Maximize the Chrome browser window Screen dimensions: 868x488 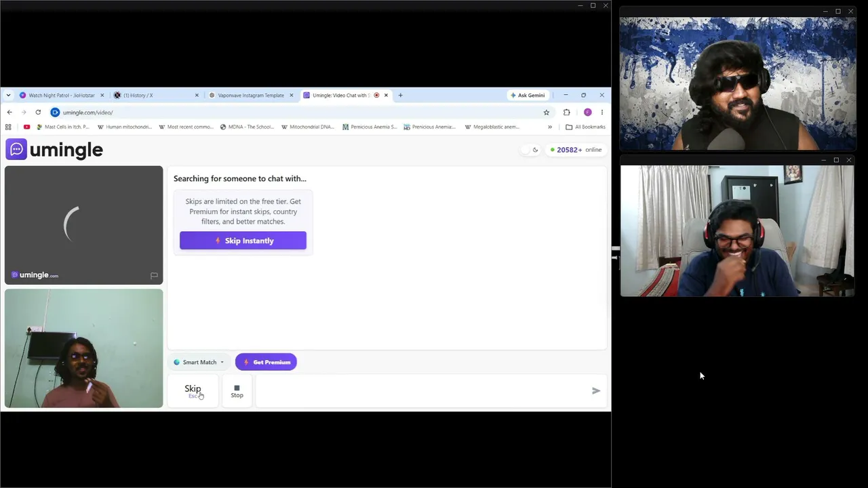[583, 96]
